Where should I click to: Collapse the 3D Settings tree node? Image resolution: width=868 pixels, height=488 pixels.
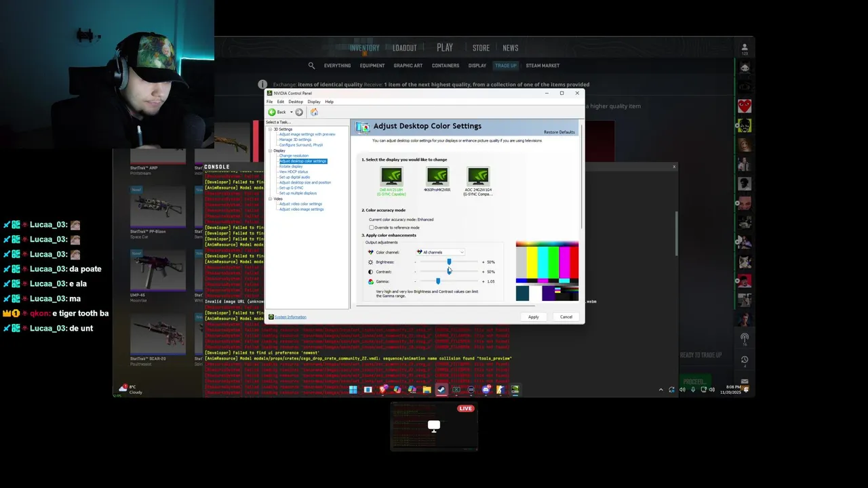click(270, 129)
